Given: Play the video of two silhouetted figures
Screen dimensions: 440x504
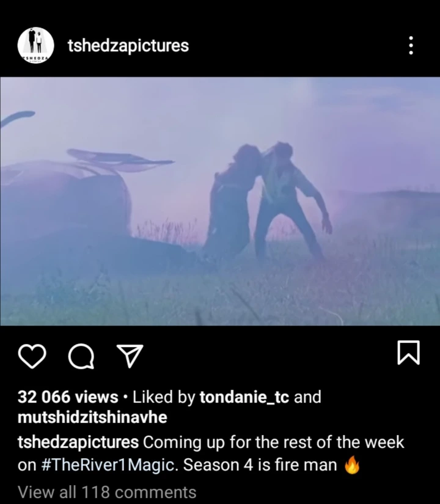Looking at the screenshot, I should [220, 201].
